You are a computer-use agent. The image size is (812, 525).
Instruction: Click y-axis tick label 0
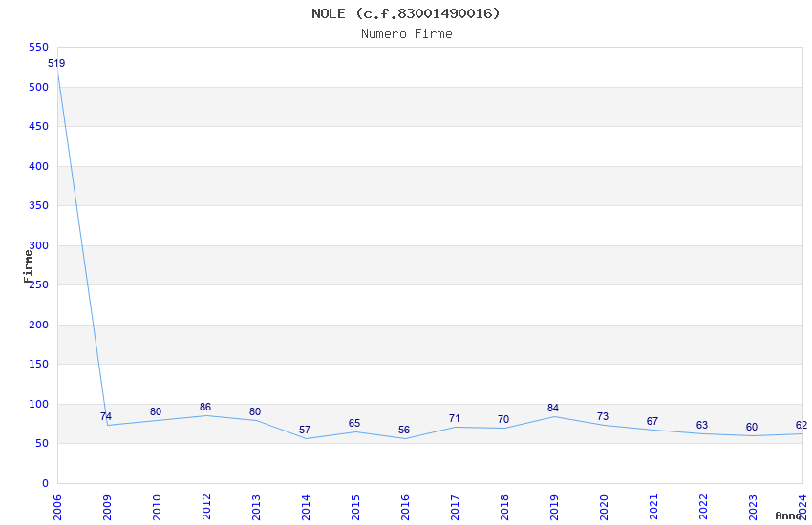46,483
